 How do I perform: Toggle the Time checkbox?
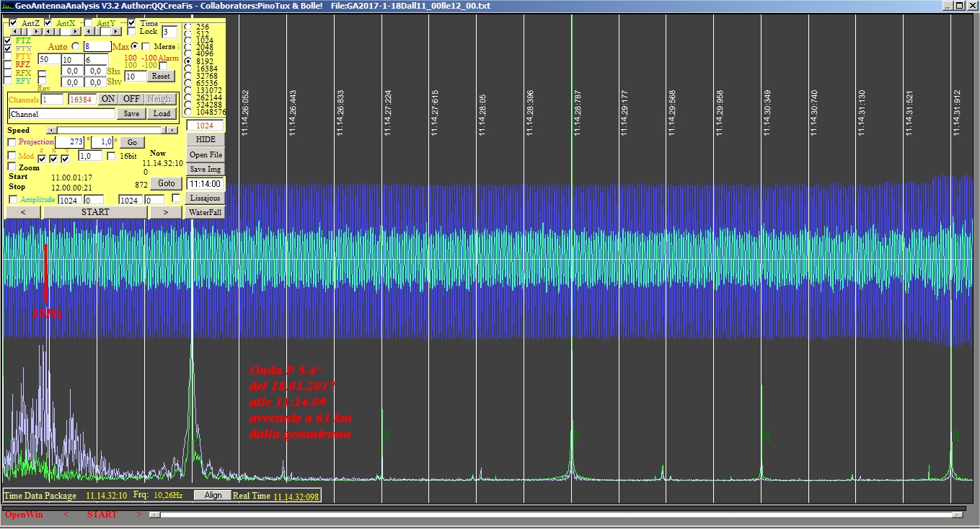(131, 23)
